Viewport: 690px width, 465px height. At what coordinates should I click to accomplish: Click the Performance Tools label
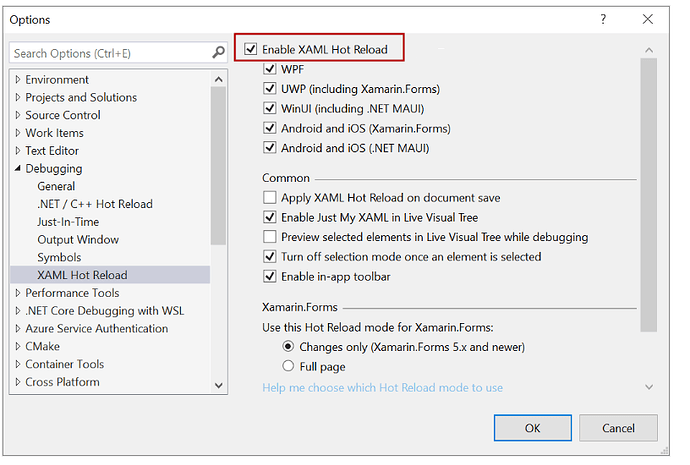point(72,293)
